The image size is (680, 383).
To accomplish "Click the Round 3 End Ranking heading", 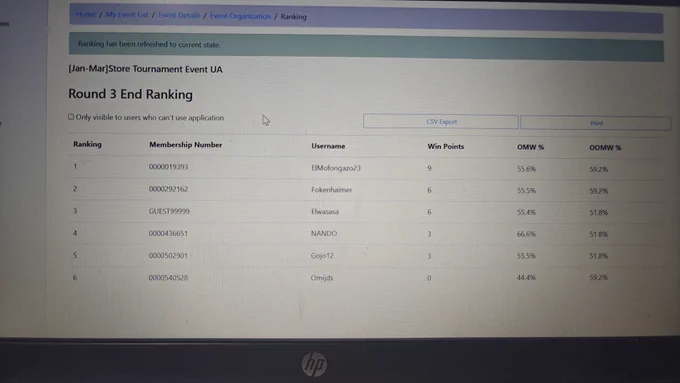I will tap(131, 94).
